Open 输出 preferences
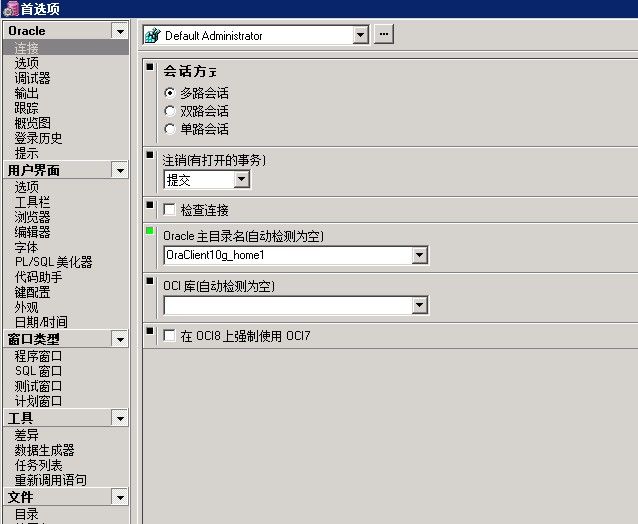This screenshot has width=638, height=524. pos(26,93)
